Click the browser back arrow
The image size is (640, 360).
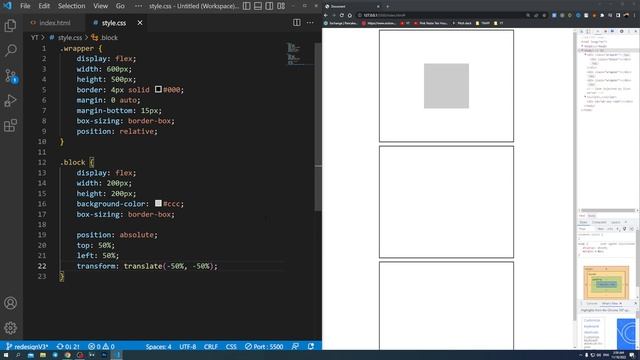click(326, 15)
